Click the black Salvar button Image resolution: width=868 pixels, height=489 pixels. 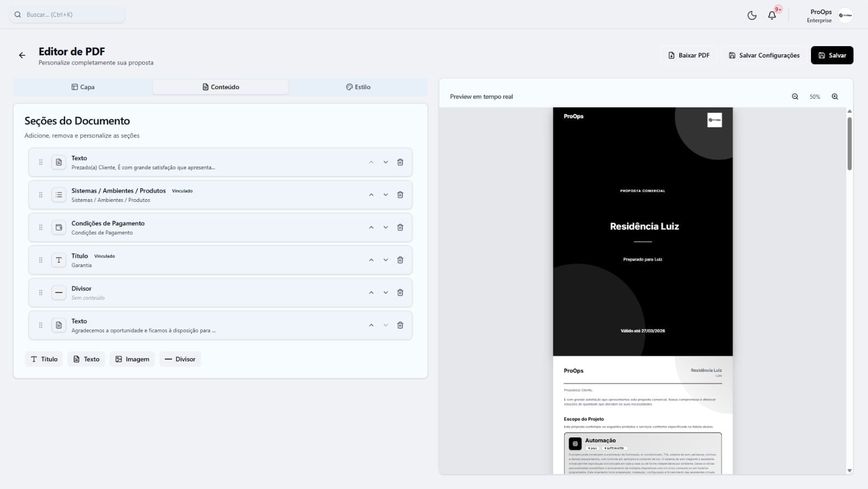click(832, 55)
